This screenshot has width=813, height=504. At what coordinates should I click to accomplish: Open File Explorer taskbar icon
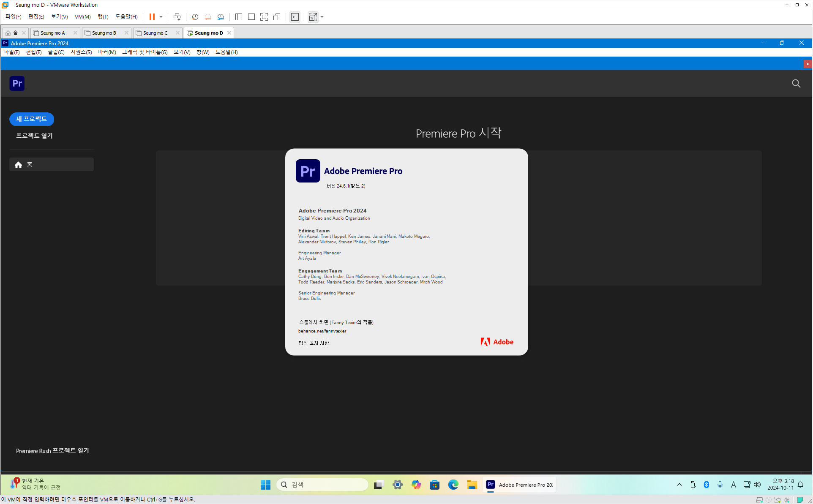pos(472,485)
